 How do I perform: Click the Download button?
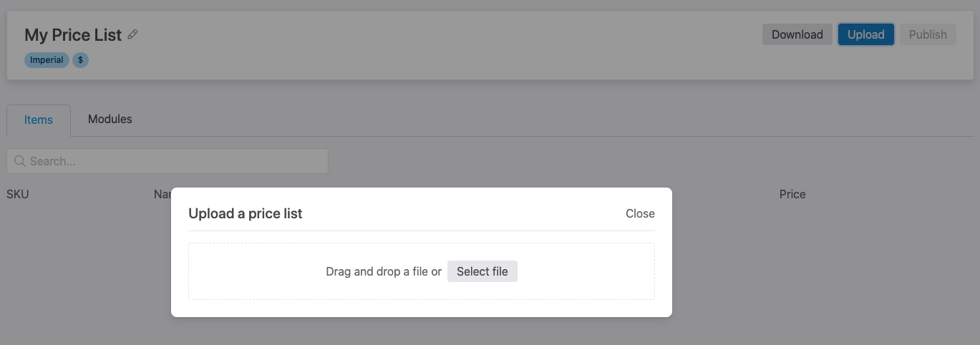point(797,34)
